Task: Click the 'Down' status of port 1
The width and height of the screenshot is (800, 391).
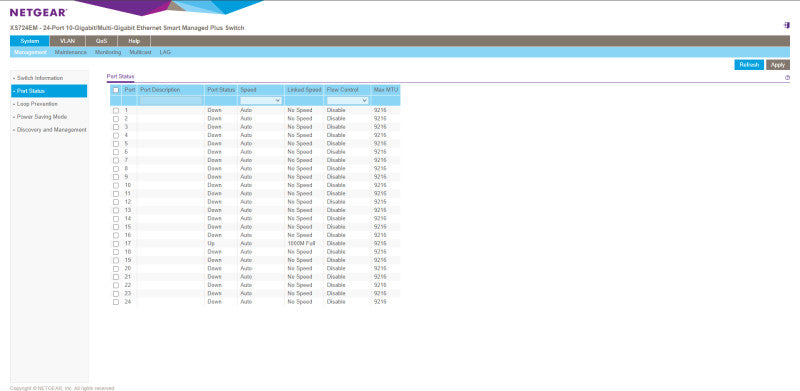Action: point(214,110)
